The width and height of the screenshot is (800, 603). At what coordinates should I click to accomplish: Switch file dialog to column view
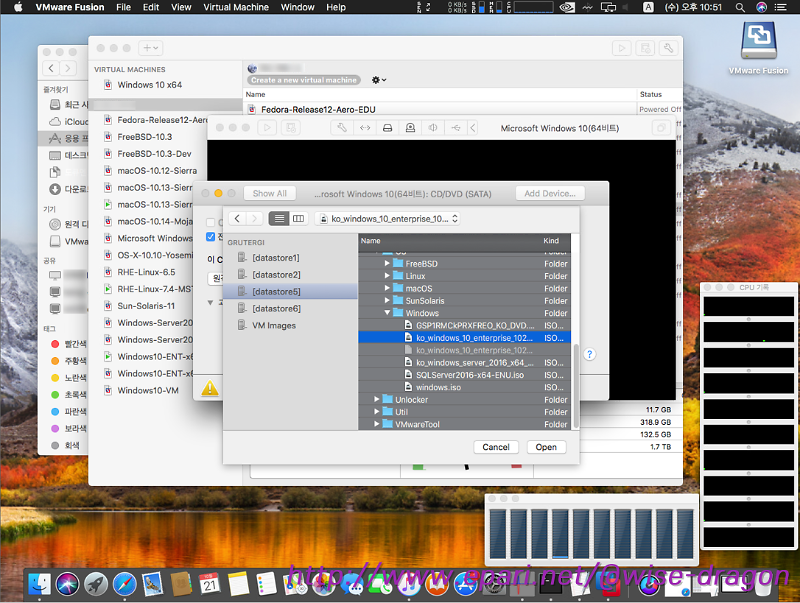click(x=298, y=219)
